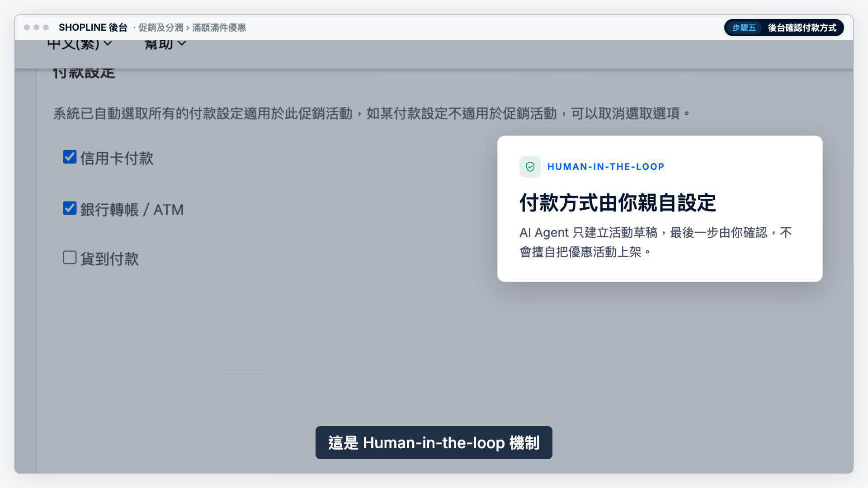The height and width of the screenshot is (488, 868).
Task: Uncheck the 銀行轉帳 / ATM checkbox
Action: [x=70, y=208]
